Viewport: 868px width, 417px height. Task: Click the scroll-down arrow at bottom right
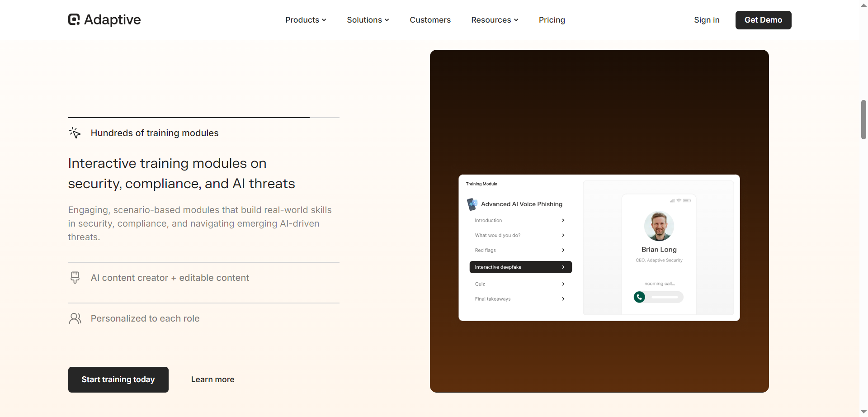[x=863, y=411]
